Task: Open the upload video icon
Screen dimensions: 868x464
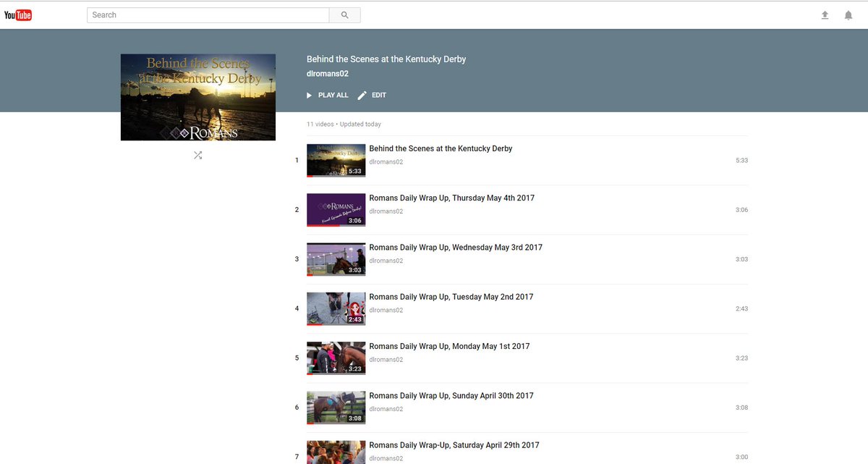Action: pyautogui.click(x=825, y=15)
